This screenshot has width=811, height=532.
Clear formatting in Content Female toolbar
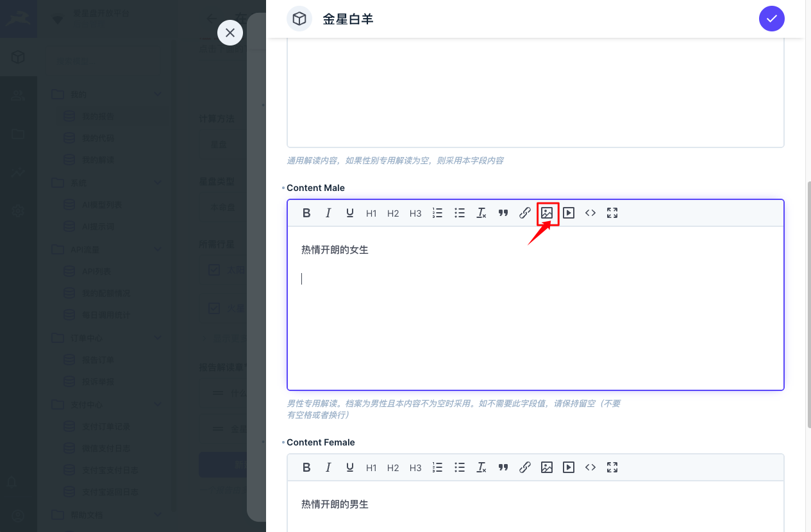coord(481,467)
